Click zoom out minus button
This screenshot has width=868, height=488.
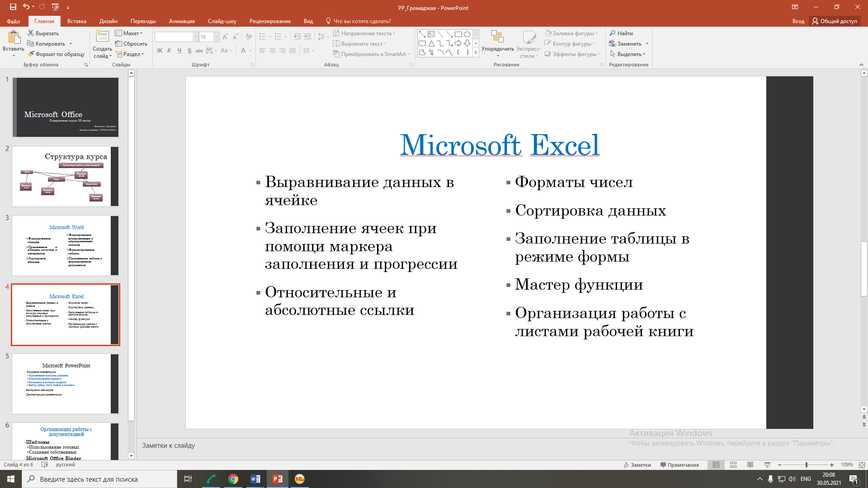[x=780, y=465]
